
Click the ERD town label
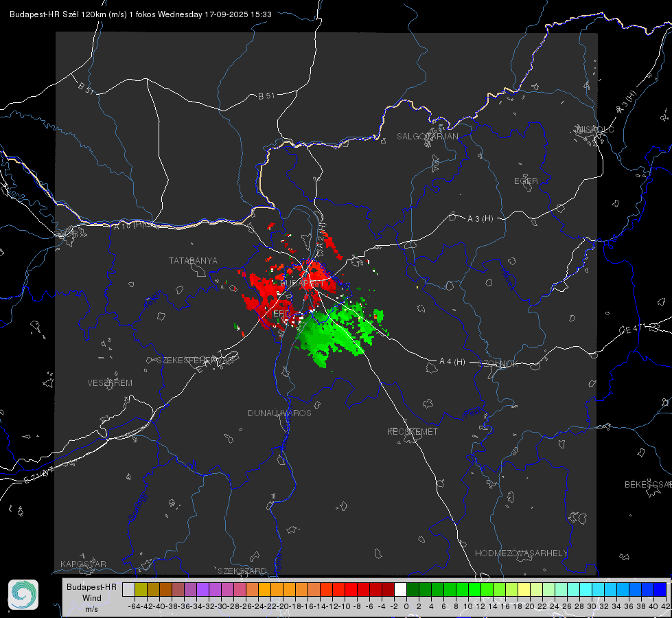pyautogui.click(x=281, y=314)
